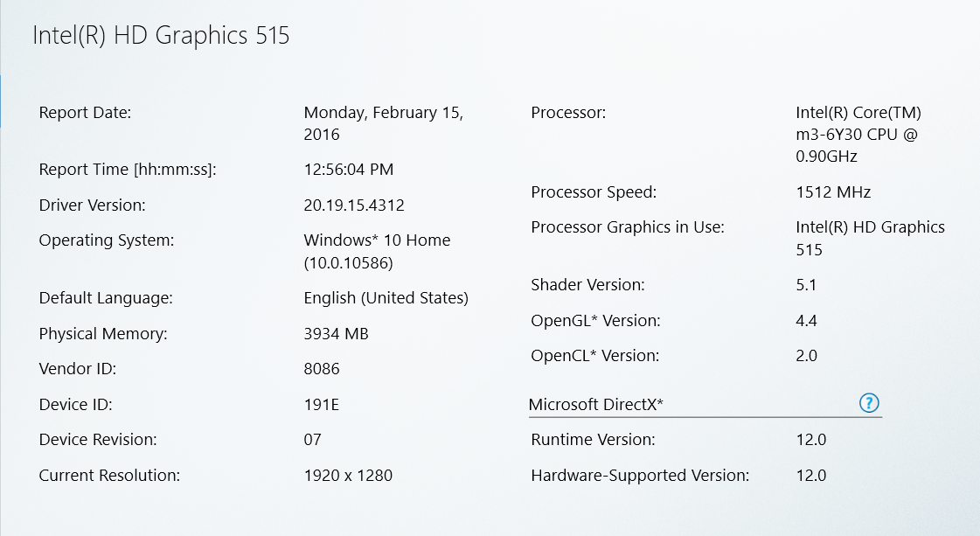Select the Shader Version value 5.1
The height and width of the screenshot is (536, 980).
[806, 285]
